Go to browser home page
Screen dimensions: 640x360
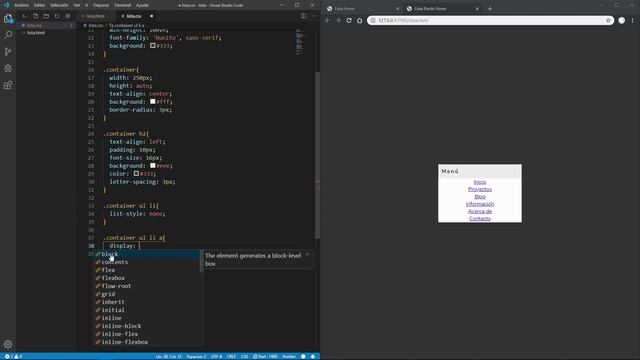(x=359, y=20)
